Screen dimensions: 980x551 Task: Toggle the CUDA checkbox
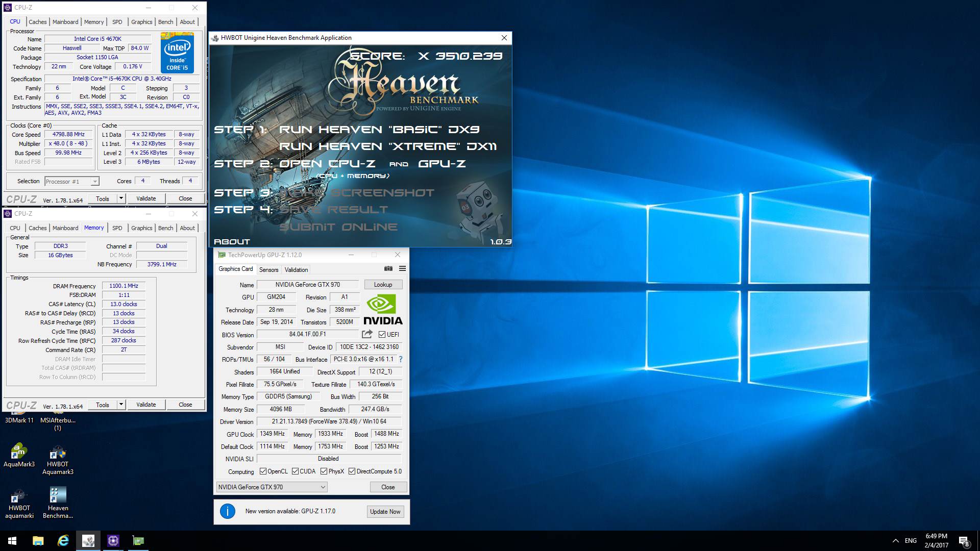click(295, 471)
